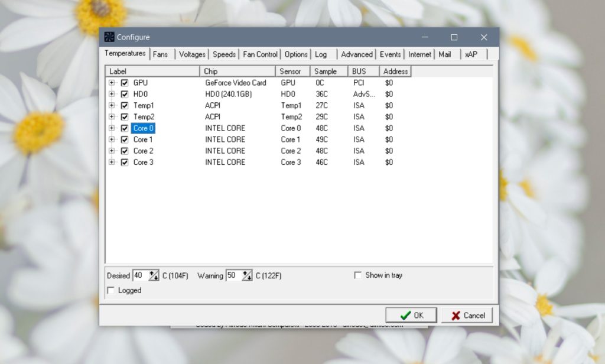The width and height of the screenshot is (605, 364).
Task: Expand the GPU tree entry
Action: (112, 83)
